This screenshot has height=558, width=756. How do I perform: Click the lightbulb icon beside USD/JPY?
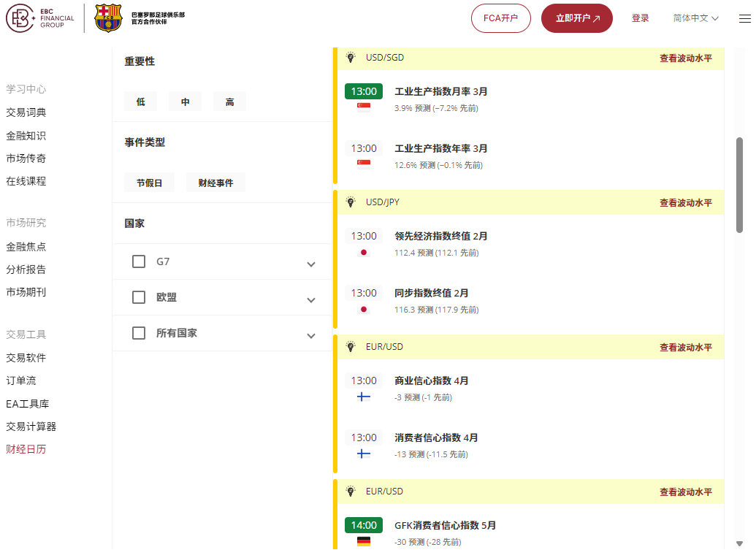pos(351,202)
